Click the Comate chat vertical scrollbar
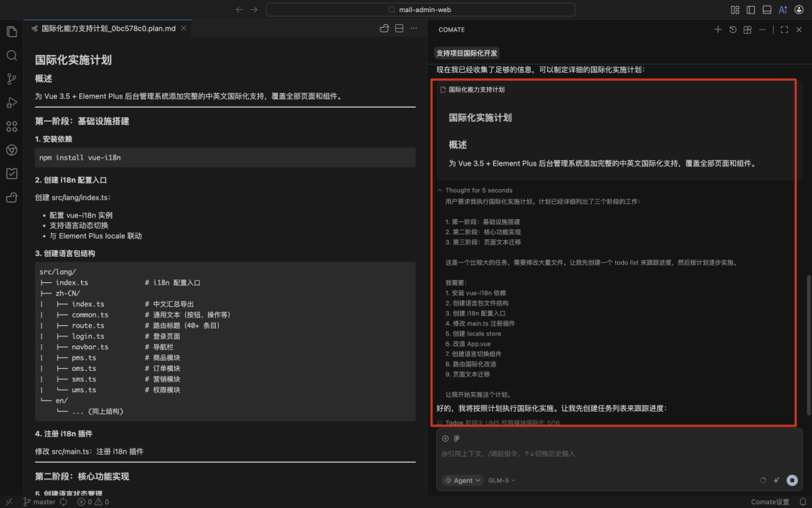The height and width of the screenshot is (508, 812). coord(808,345)
